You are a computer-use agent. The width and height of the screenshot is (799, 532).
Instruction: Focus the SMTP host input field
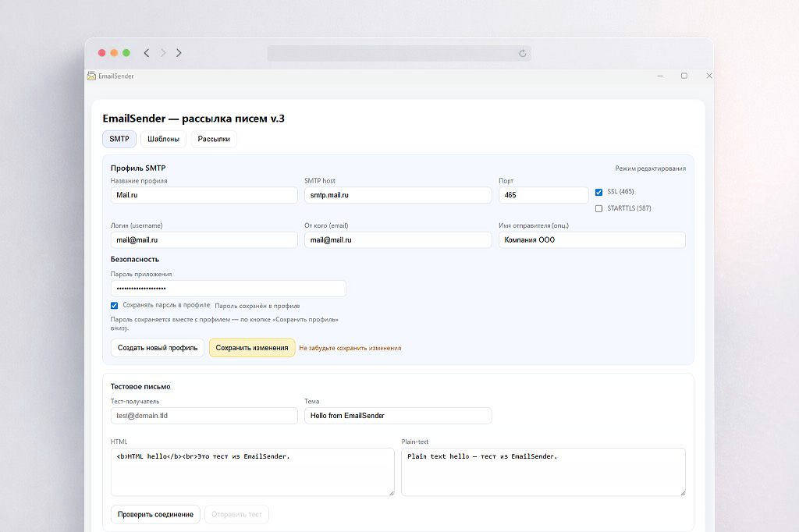pyautogui.click(x=398, y=195)
